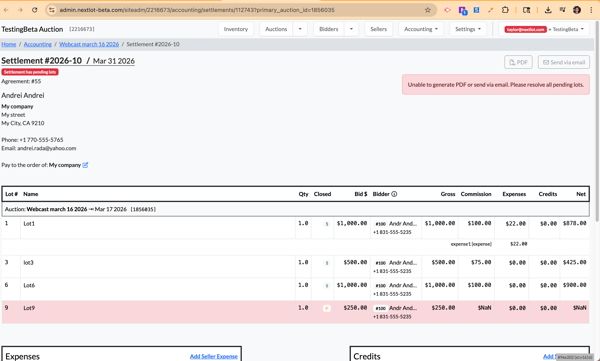
Task: Go back with the browser back arrow
Action: point(6,10)
